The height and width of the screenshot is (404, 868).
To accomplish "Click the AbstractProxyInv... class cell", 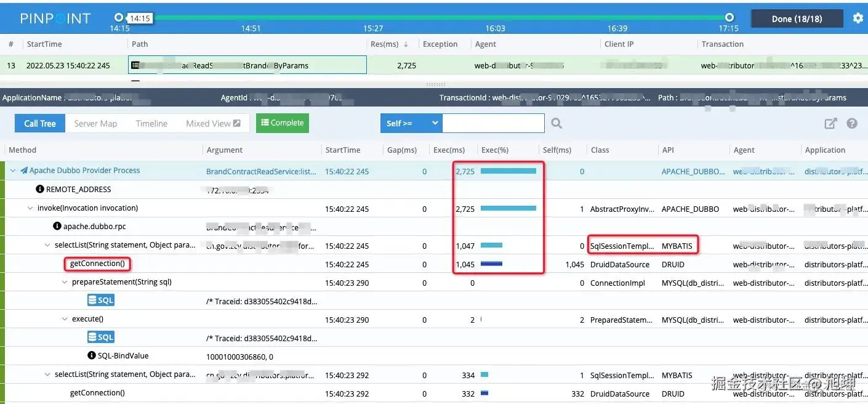I will (x=622, y=209).
